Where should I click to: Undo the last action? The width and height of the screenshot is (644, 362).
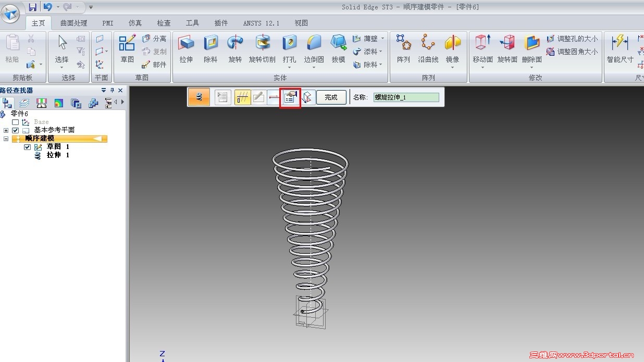(x=48, y=7)
